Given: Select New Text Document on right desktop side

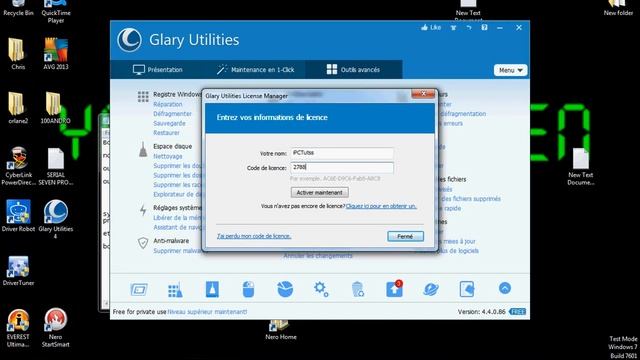Looking at the screenshot, I should pos(580,167).
